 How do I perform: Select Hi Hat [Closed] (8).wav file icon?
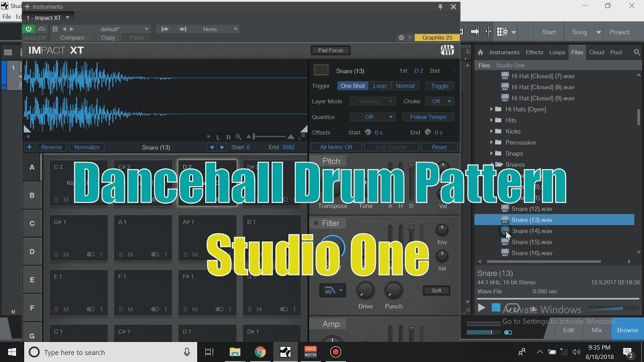point(505,87)
